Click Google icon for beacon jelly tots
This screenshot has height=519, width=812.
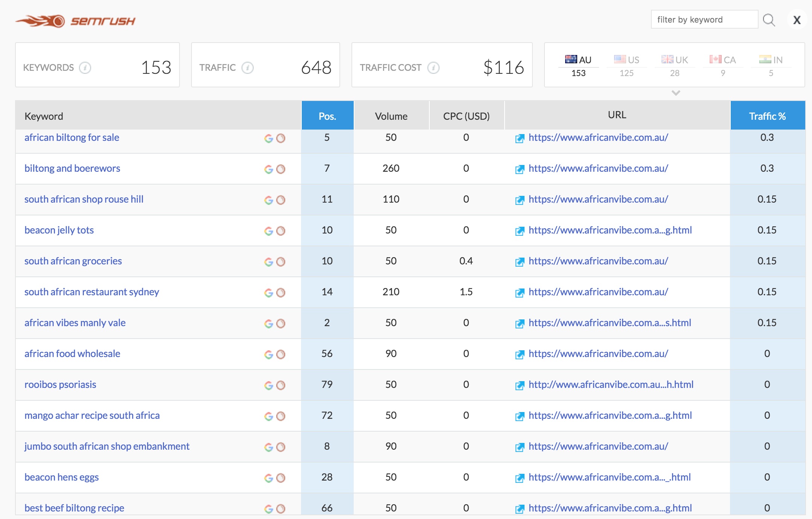[x=269, y=231]
